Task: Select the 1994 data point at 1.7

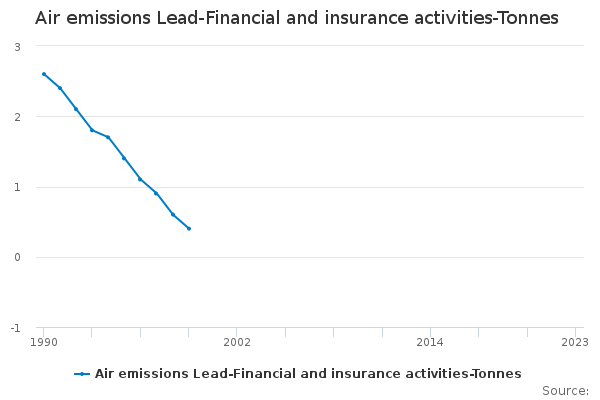Action: pos(108,137)
